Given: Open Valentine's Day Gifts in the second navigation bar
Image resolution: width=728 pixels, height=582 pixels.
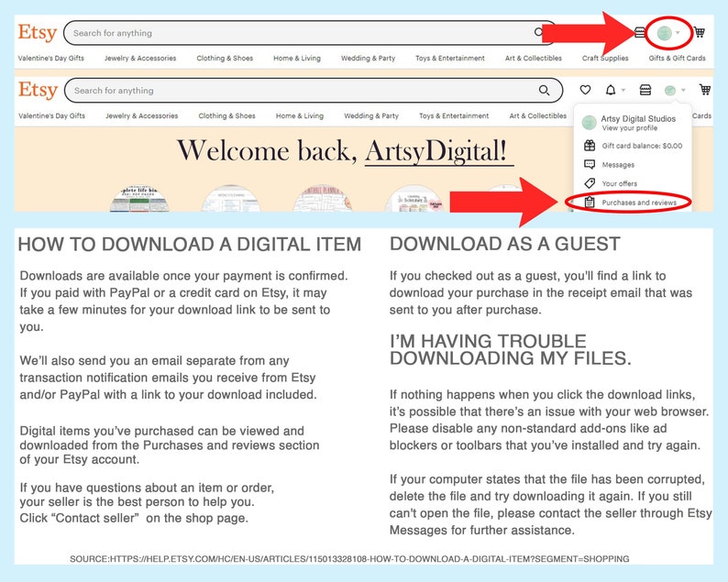Looking at the screenshot, I should click(x=52, y=115).
